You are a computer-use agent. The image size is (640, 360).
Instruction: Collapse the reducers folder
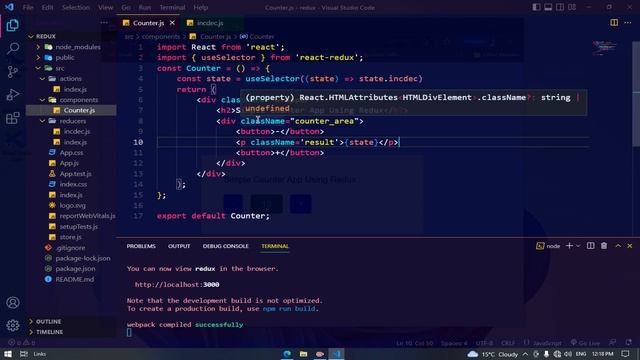[42, 121]
